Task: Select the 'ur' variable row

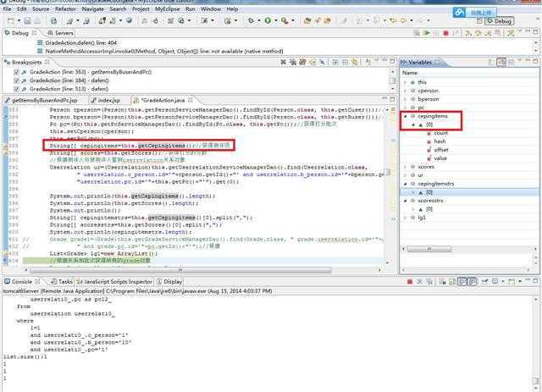Action: tap(420, 175)
